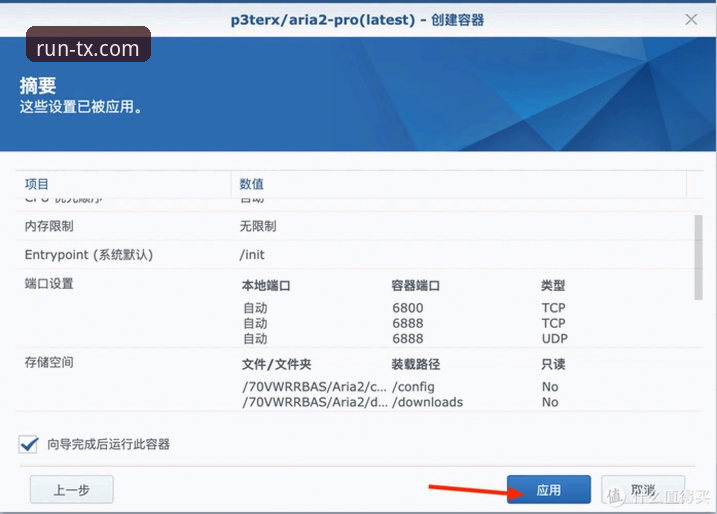Click the 数值 column header
This screenshot has height=514, width=717.
[x=251, y=184]
